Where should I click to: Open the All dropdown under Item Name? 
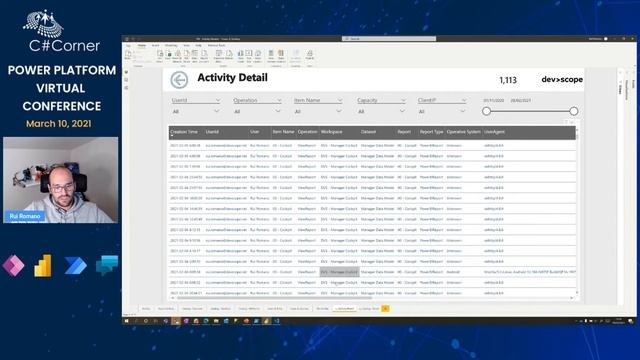click(x=318, y=111)
